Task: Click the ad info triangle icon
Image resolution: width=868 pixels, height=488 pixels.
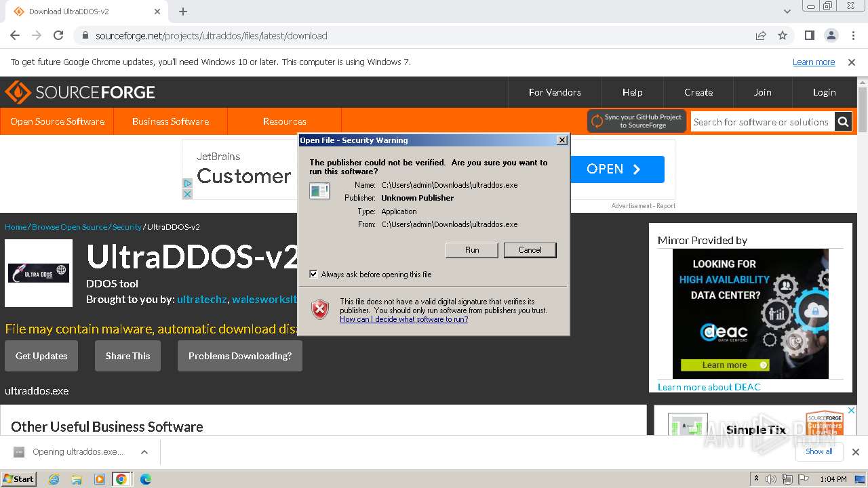Action: point(188,184)
